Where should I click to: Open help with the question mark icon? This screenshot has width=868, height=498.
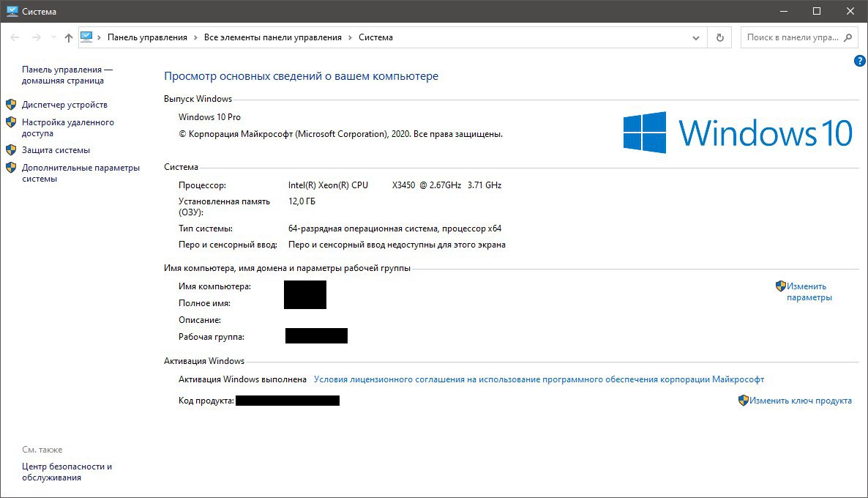click(860, 61)
